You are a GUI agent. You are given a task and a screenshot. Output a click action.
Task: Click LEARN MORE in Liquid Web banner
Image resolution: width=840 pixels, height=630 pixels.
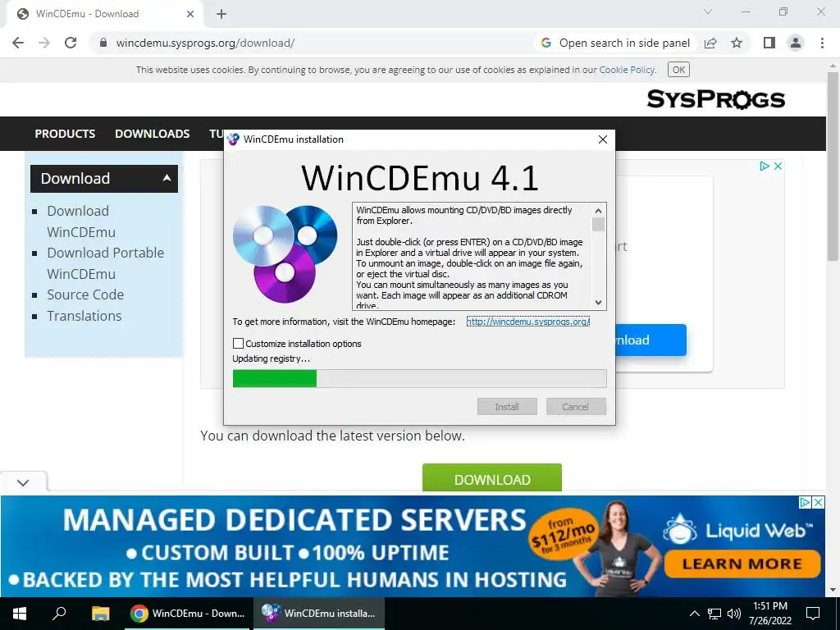tap(742, 564)
